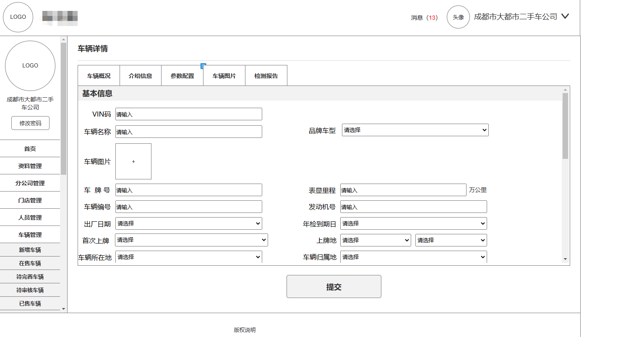Click the sidebar scroll down arrow

(63, 309)
